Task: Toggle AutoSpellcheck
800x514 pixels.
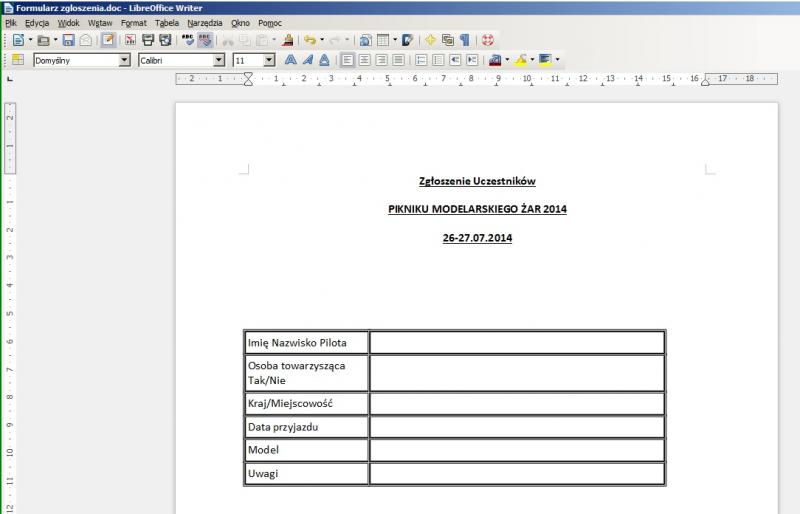Action: pyautogui.click(x=206, y=40)
